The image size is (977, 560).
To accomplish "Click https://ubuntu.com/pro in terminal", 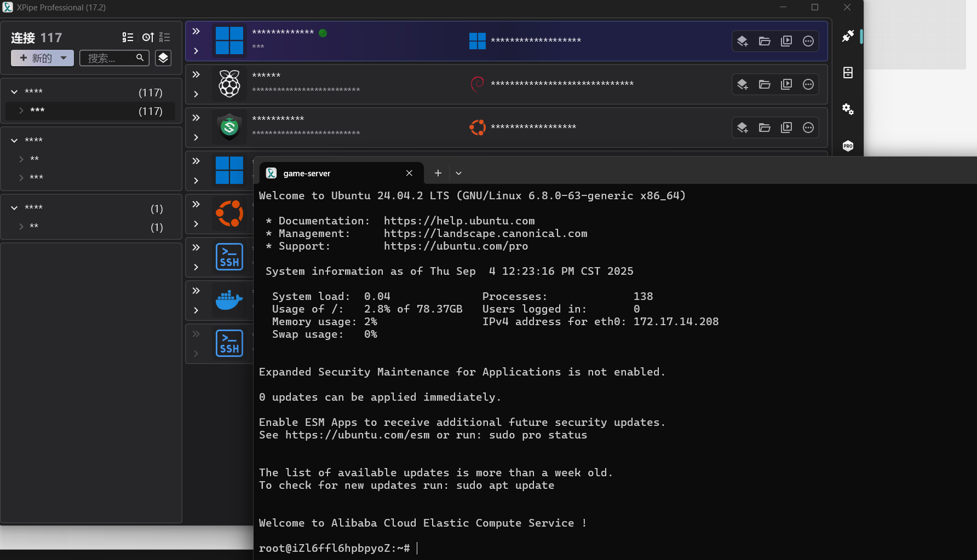I will click(456, 246).
